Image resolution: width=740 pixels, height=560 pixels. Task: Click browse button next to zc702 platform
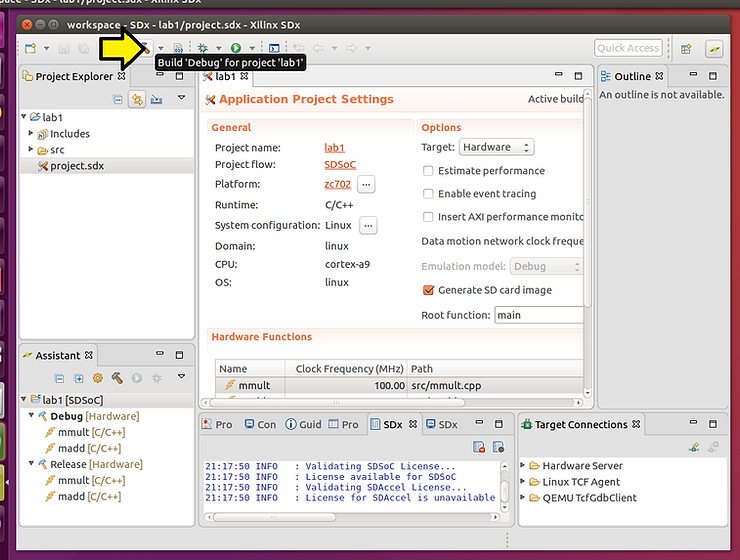coord(366,184)
